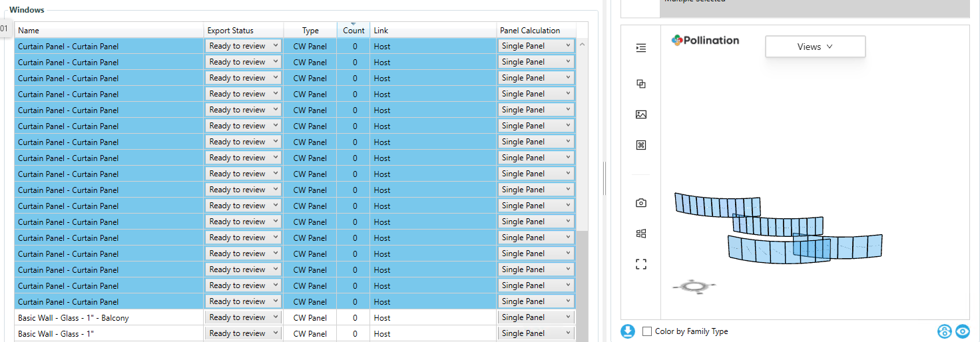Open Export Status dropdown for Basic Wall Balcony row
The image size is (980, 342).
click(x=243, y=317)
